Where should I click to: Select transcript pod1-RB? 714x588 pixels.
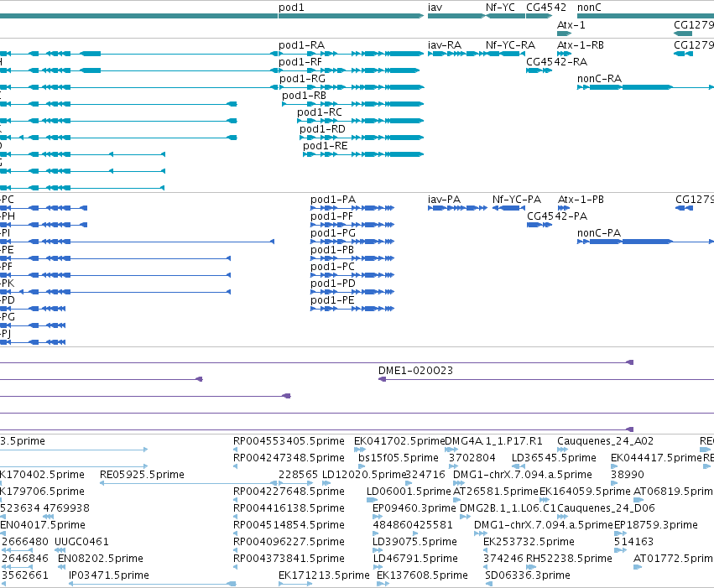(353, 104)
